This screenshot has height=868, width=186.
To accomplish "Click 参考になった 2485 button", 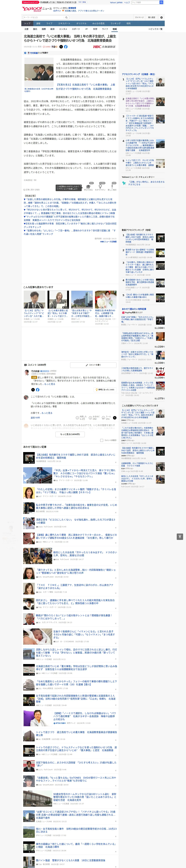I will click(x=105, y=390).
